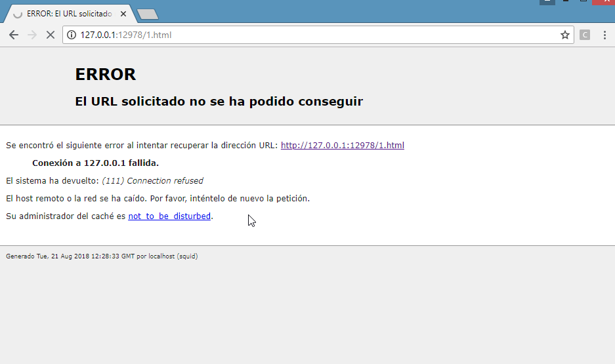Open the not_to_be_disturbed administrator link
Screen dimensions: 615x364
[169, 216]
